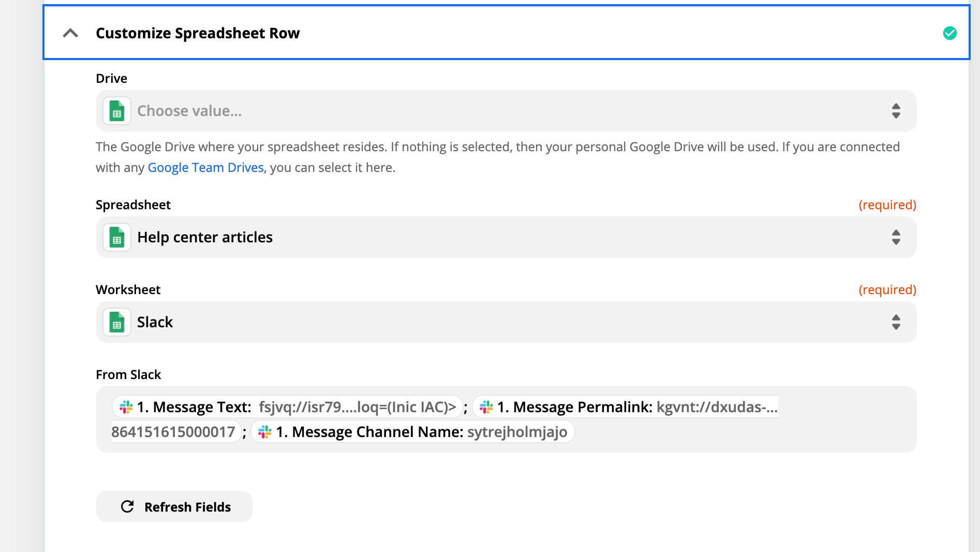
Task: Open the Drive dropdown
Action: point(506,111)
